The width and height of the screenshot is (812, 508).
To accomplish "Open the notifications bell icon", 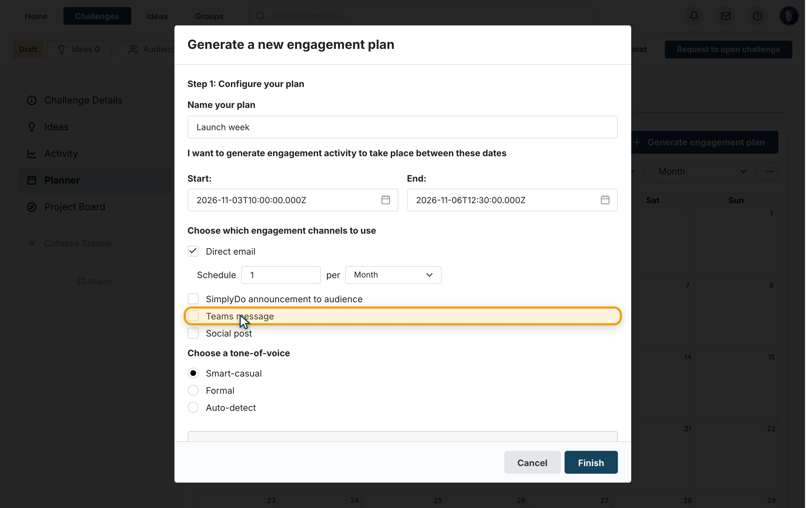I will (x=694, y=16).
